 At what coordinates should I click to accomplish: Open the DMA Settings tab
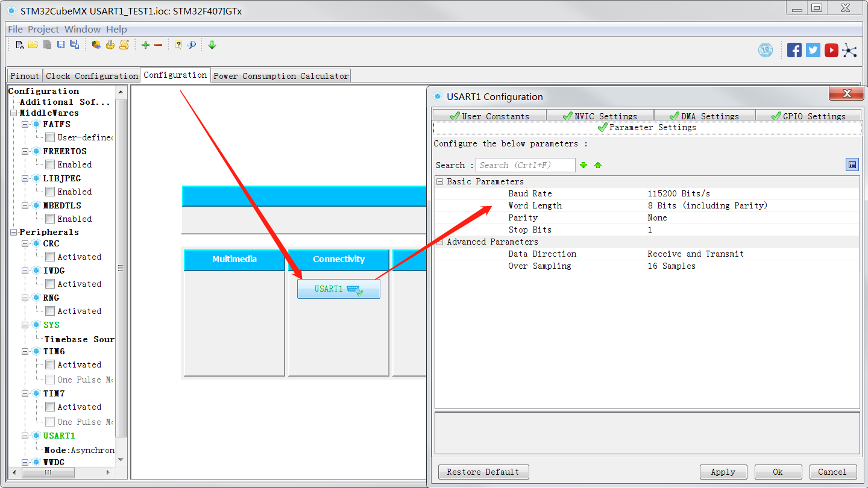[x=704, y=116]
